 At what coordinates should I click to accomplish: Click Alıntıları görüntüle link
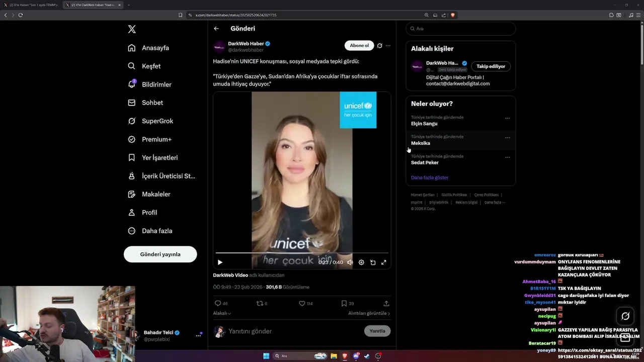(369, 313)
